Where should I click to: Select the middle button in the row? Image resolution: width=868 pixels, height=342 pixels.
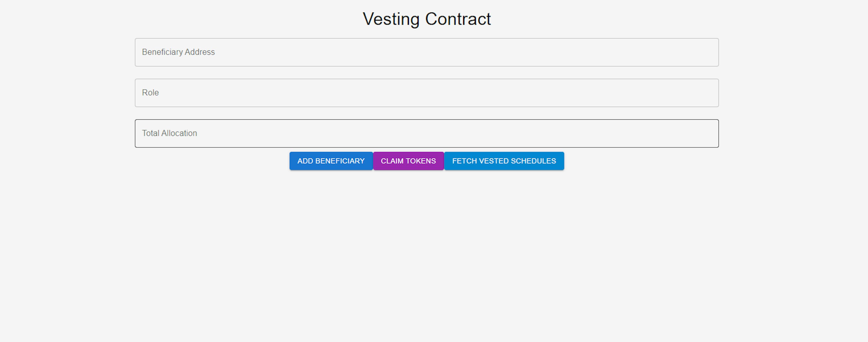point(408,161)
